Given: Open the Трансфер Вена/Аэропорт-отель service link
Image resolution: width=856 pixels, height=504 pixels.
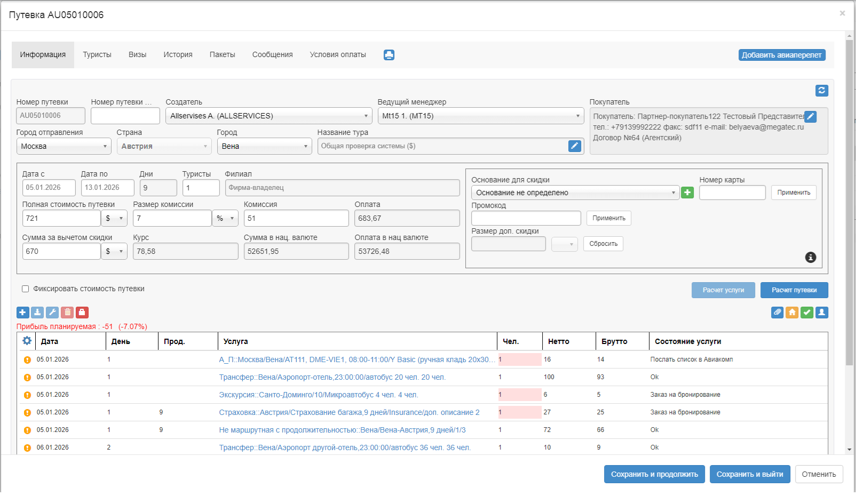Looking at the screenshot, I should coord(332,377).
